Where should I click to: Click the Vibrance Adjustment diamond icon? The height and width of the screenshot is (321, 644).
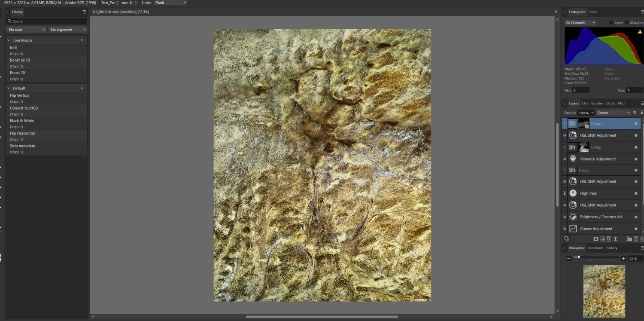point(573,159)
